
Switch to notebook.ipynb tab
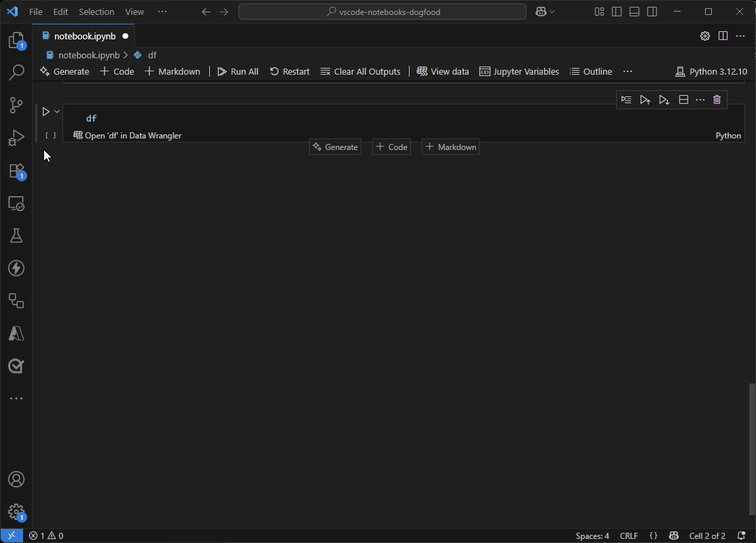click(x=84, y=36)
